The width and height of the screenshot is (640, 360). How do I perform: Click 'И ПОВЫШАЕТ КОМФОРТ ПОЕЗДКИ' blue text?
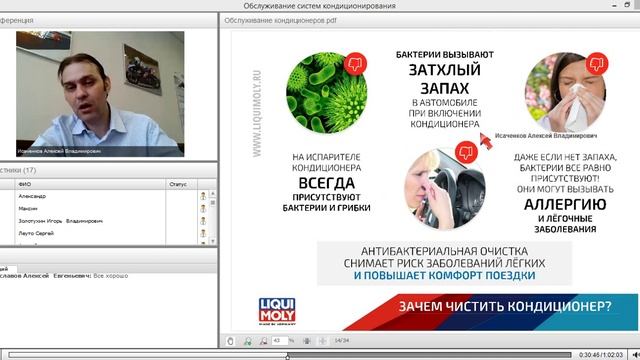(444, 276)
